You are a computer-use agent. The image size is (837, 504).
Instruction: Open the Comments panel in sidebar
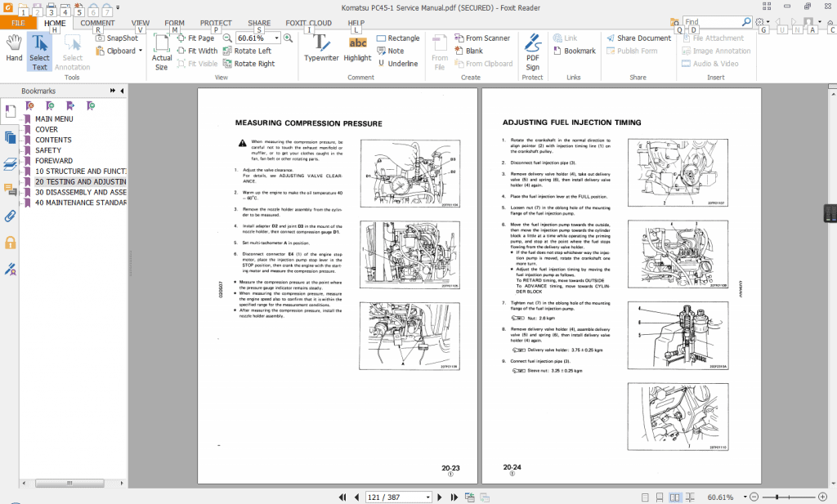[10, 190]
